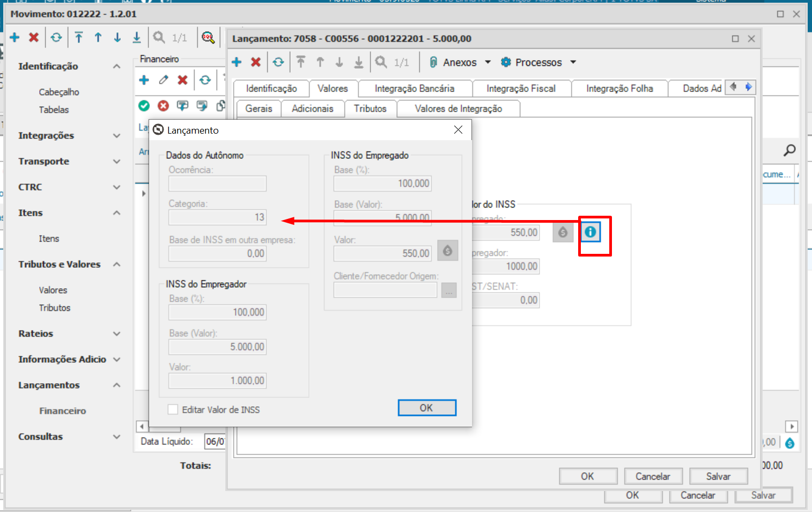Screen dimensions: 812x512
Task: Click Cancelar in Movimento window
Action: point(698,495)
